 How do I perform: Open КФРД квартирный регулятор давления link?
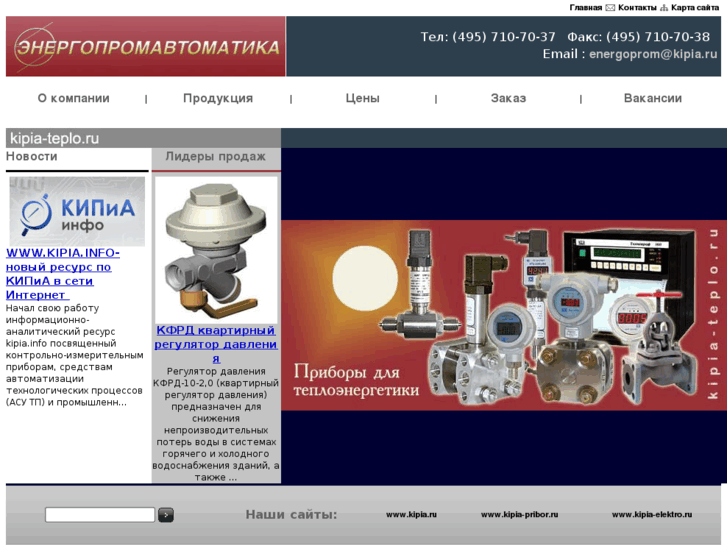point(216,344)
